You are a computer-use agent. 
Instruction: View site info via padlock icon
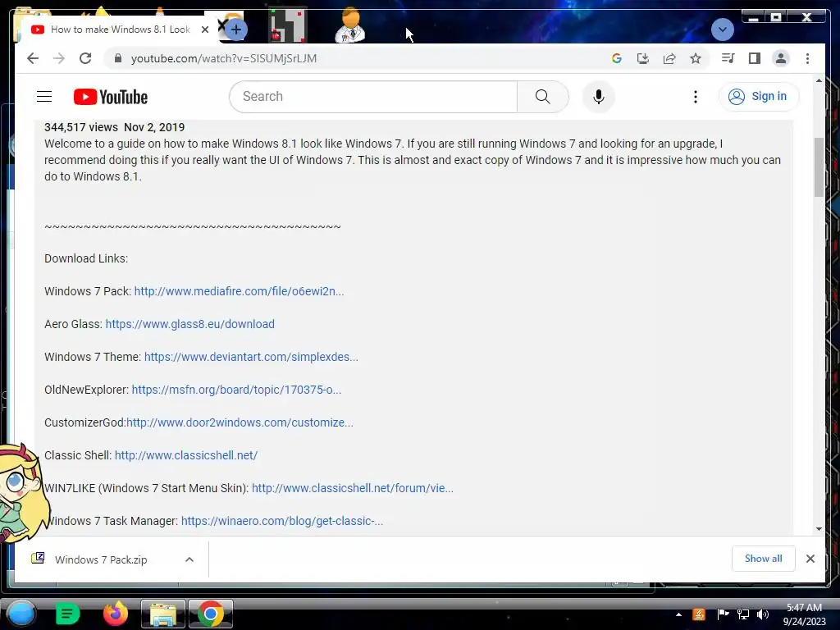(118, 58)
